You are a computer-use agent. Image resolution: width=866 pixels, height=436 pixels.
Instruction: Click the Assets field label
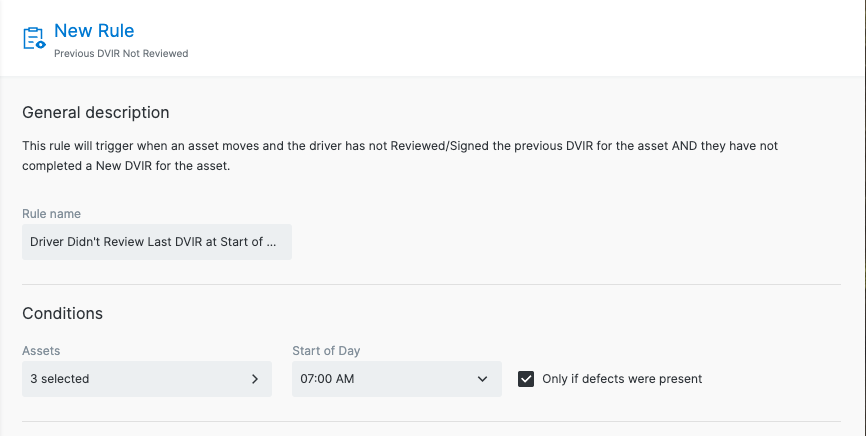pyautogui.click(x=41, y=351)
